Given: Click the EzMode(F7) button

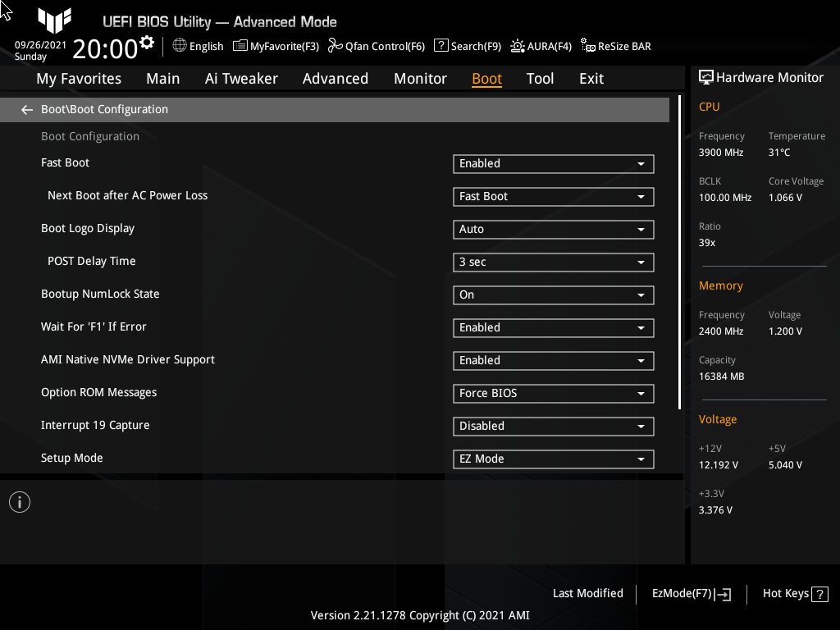Looking at the screenshot, I should click(690, 593).
